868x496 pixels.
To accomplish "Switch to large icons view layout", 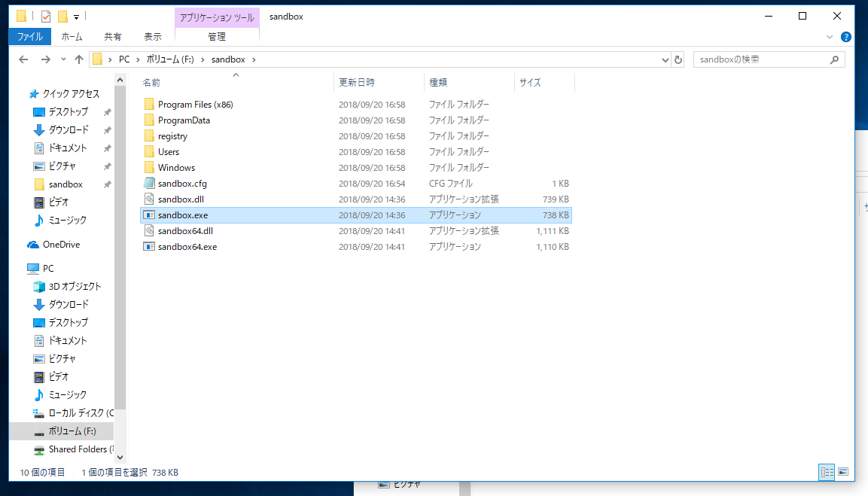I will coord(843,472).
